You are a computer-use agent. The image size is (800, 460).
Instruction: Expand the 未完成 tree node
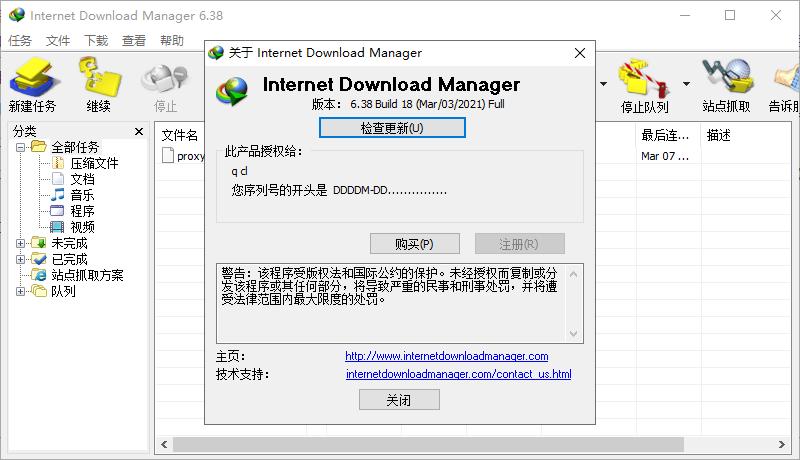(20, 244)
